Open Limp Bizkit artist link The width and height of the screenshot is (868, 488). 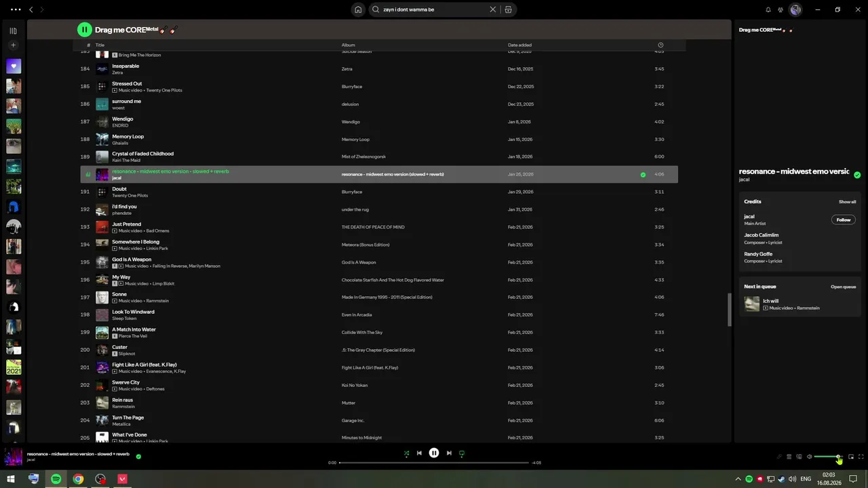click(x=163, y=283)
